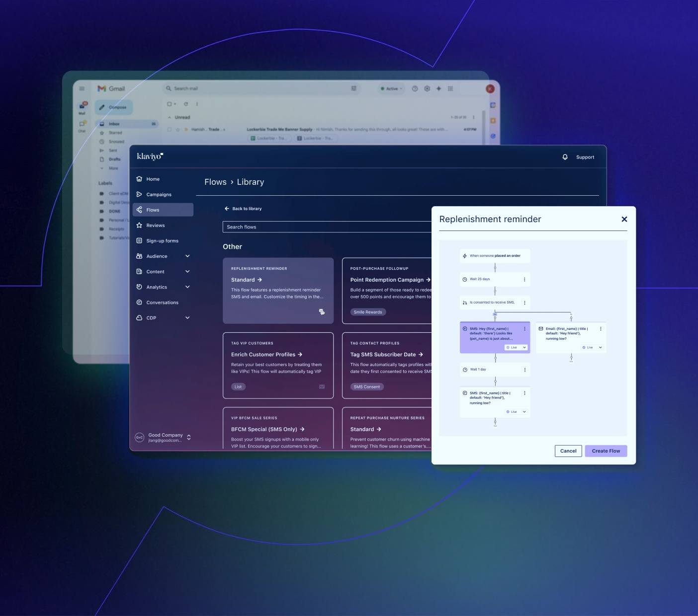Image resolution: width=698 pixels, height=616 pixels.
Task: Open the Good Company account switcher
Action: 164,437
